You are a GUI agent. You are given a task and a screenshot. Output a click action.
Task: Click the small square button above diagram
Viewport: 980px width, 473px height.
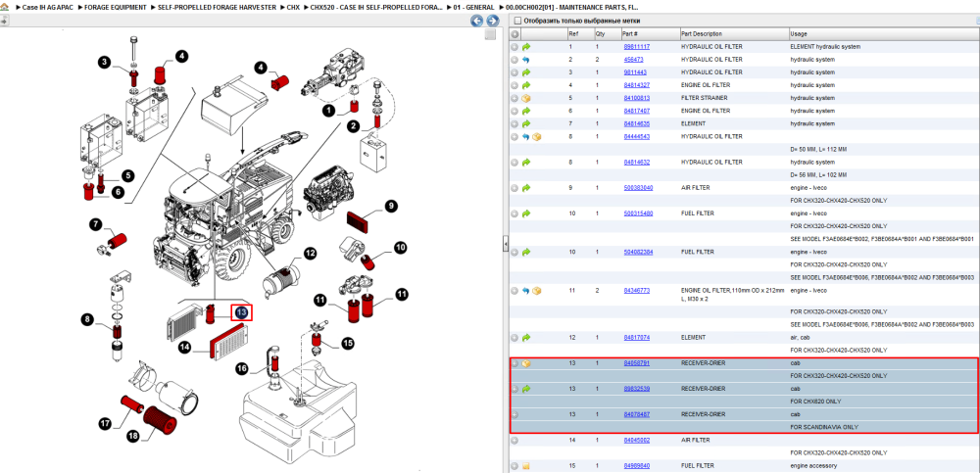[491, 34]
